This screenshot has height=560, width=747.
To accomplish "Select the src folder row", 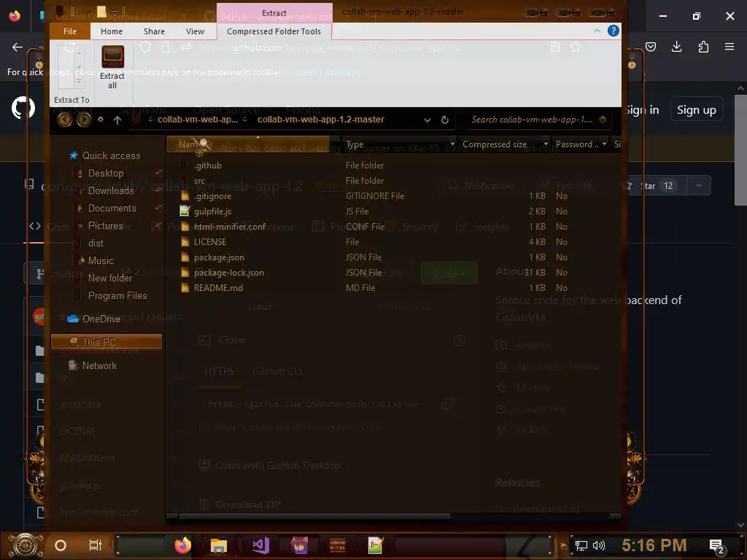I will pos(199,181).
